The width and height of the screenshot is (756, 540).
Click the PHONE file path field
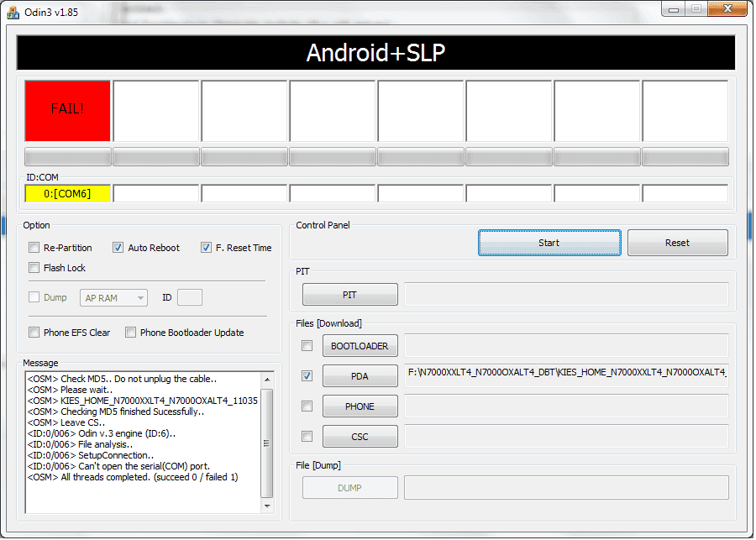coord(566,406)
